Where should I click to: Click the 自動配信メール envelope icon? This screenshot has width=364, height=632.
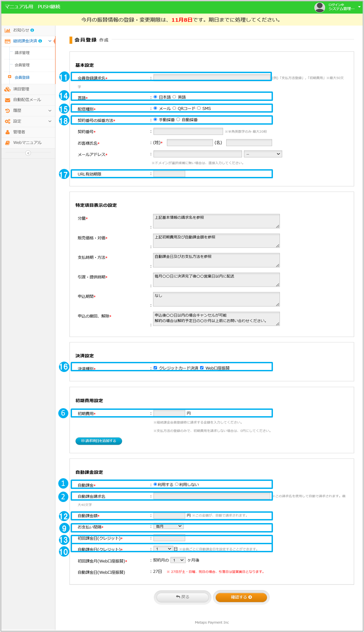point(7,100)
